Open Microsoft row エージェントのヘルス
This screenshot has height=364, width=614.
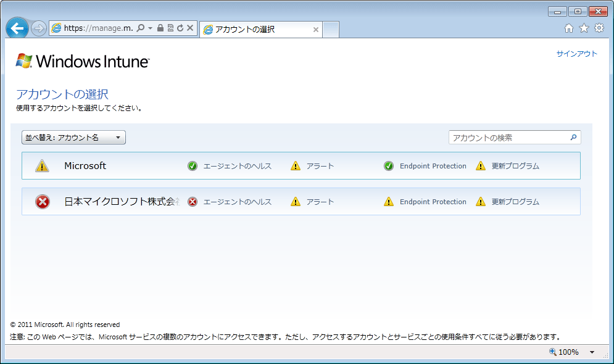tap(238, 167)
